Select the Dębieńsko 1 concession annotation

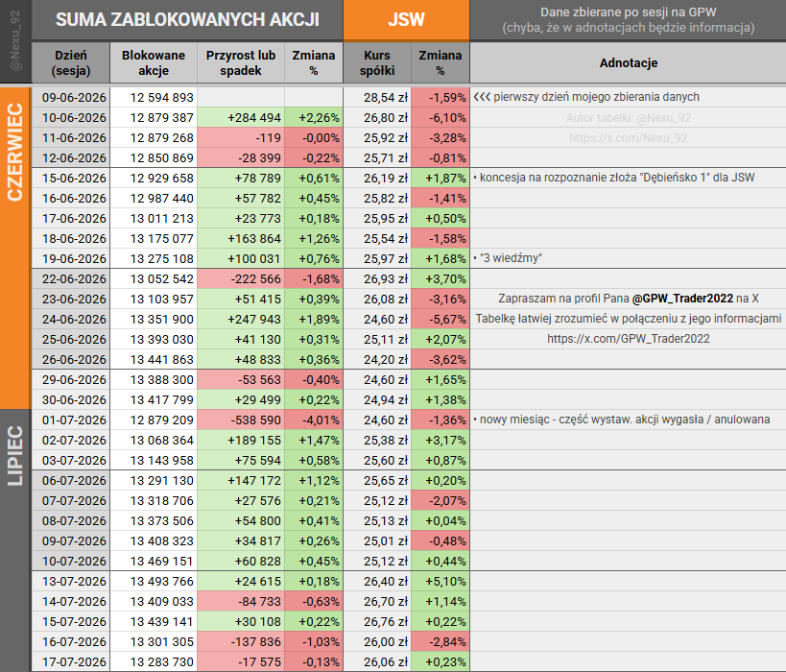613,178
